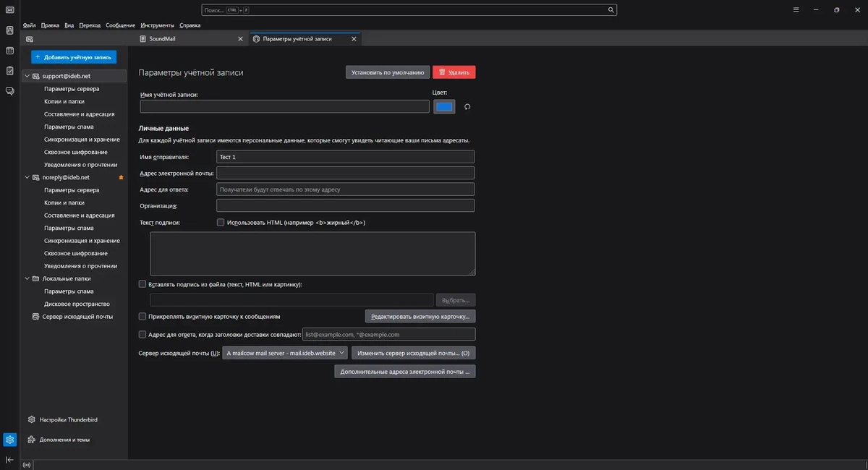Open the Address Book space
This screenshot has height=470, width=868.
(9, 30)
